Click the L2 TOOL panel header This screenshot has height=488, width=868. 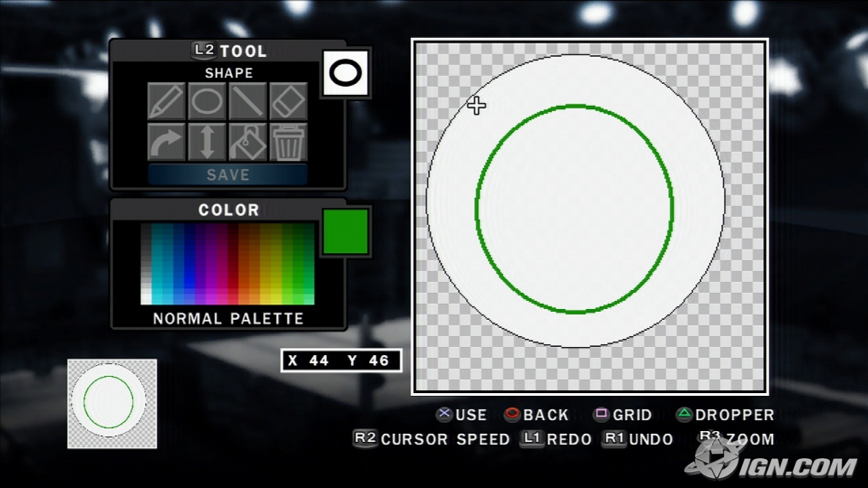[229, 51]
